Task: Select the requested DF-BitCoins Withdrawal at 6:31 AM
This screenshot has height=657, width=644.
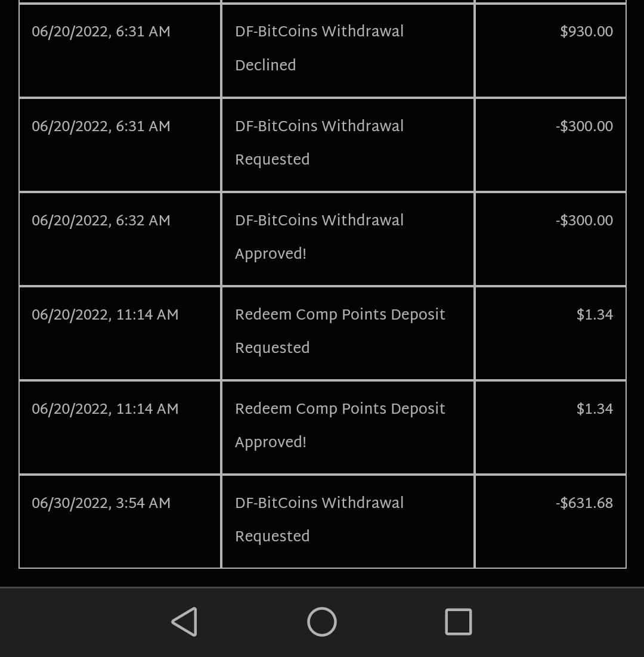Action: click(320, 143)
